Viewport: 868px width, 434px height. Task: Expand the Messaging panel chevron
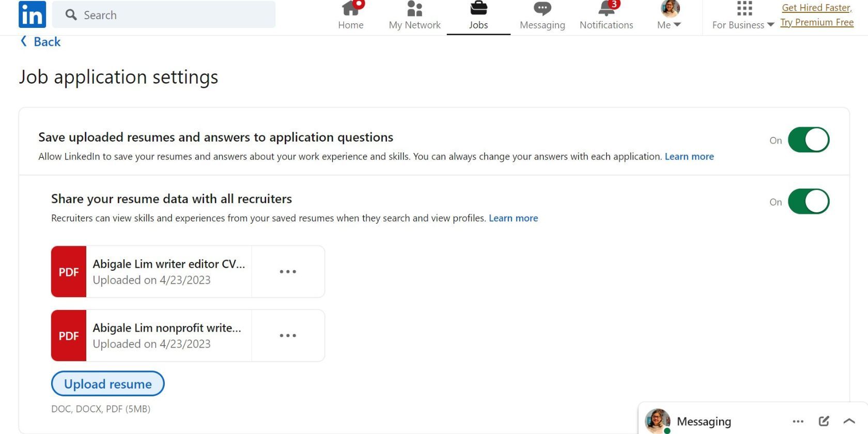849,421
